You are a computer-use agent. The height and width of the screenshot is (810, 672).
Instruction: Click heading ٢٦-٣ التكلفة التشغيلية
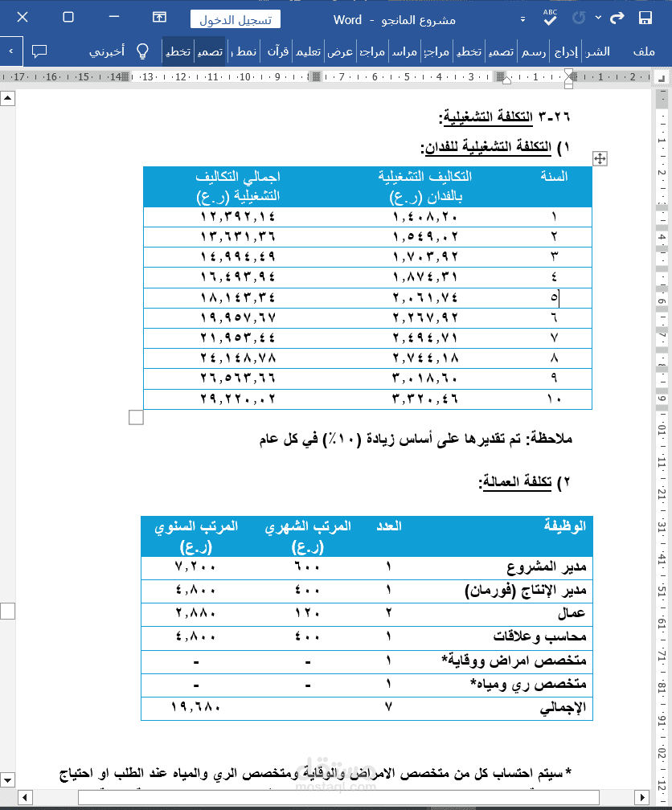click(505, 117)
